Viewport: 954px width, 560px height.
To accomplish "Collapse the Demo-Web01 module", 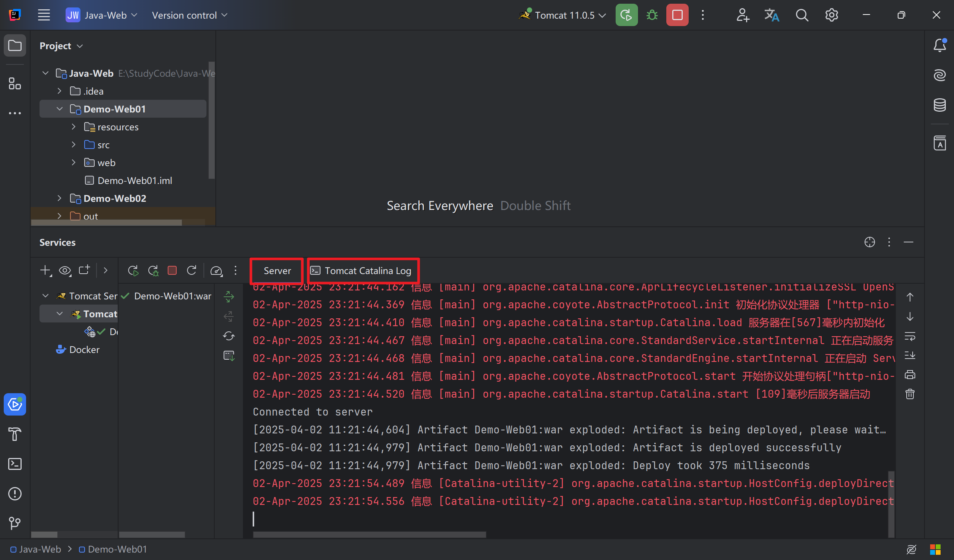I will point(59,109).
